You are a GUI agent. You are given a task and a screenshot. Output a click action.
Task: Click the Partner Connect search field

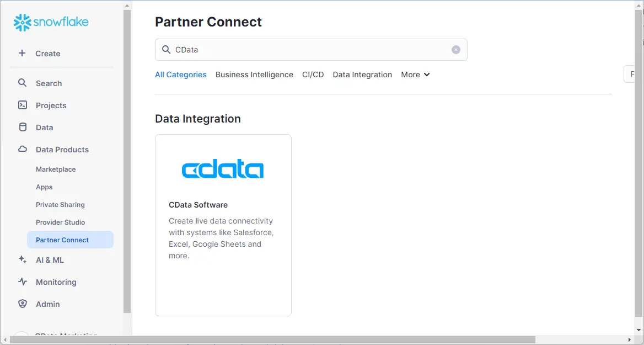309,50
